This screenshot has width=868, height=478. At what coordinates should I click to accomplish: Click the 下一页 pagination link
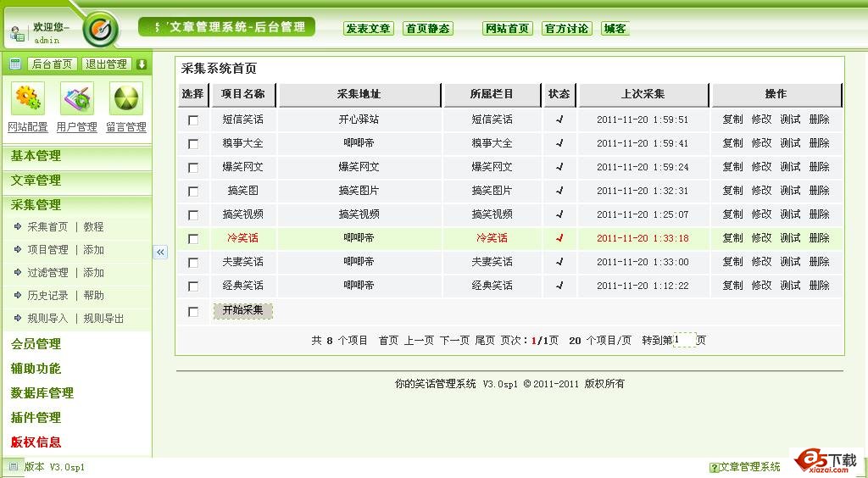click(455, 341)
